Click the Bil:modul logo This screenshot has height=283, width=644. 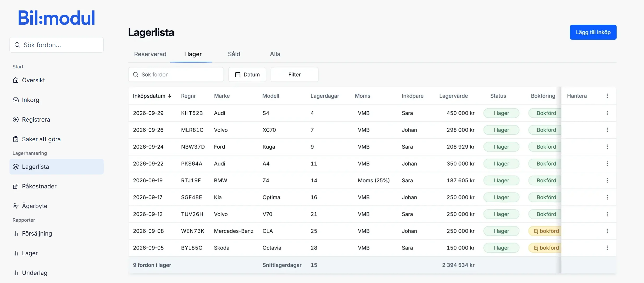tap(57, 18)
